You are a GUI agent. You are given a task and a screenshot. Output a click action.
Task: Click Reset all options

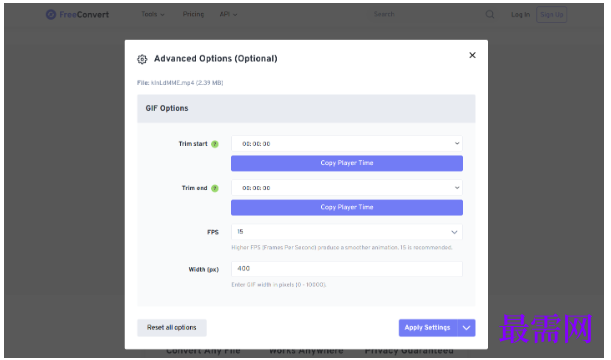point(172,328)
